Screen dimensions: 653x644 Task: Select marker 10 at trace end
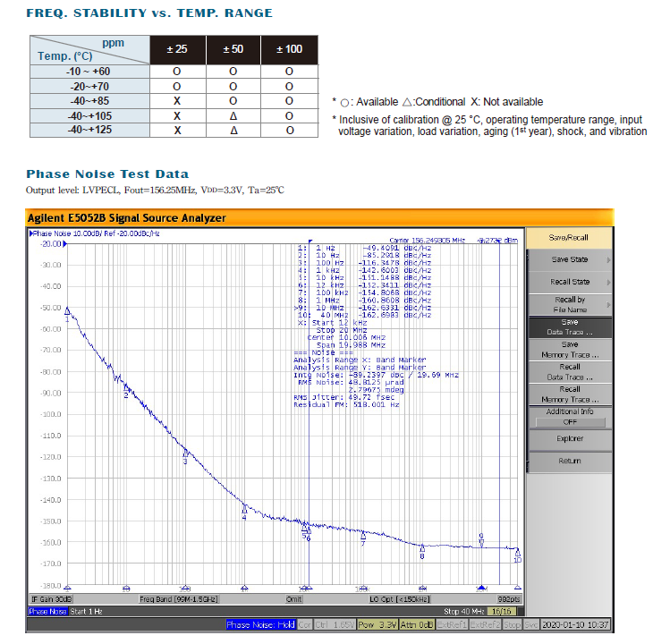518,554
